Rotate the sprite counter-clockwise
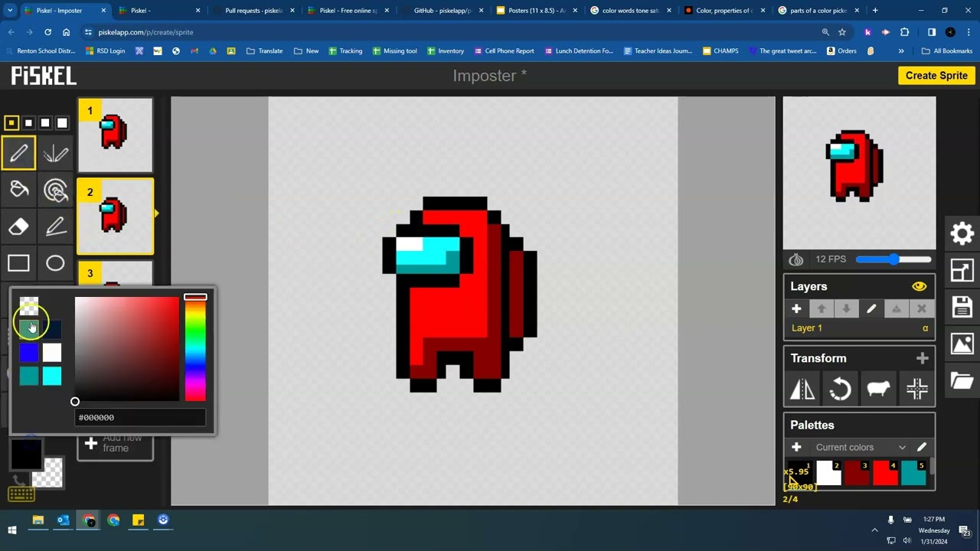Screen dimensions: 980x551 pos(840,390)
